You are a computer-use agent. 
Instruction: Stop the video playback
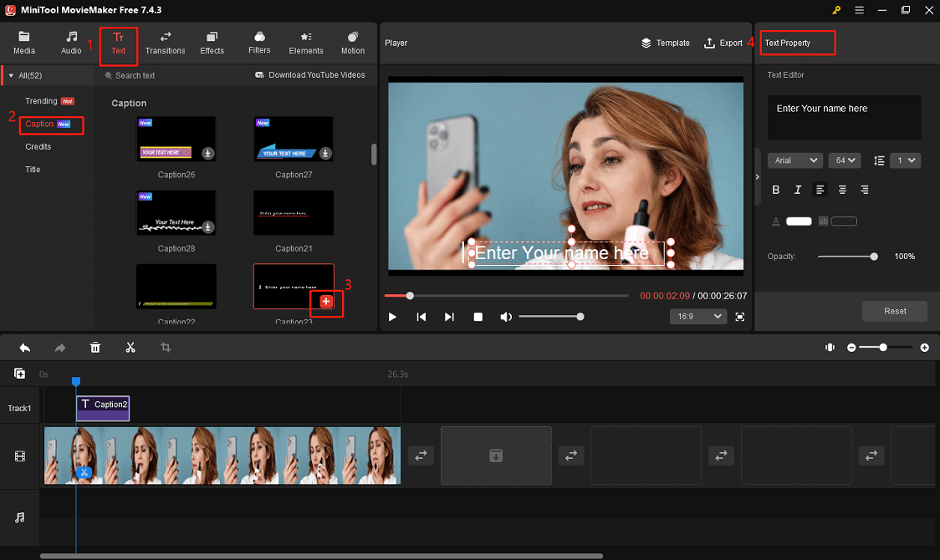[x=478, y=317]
